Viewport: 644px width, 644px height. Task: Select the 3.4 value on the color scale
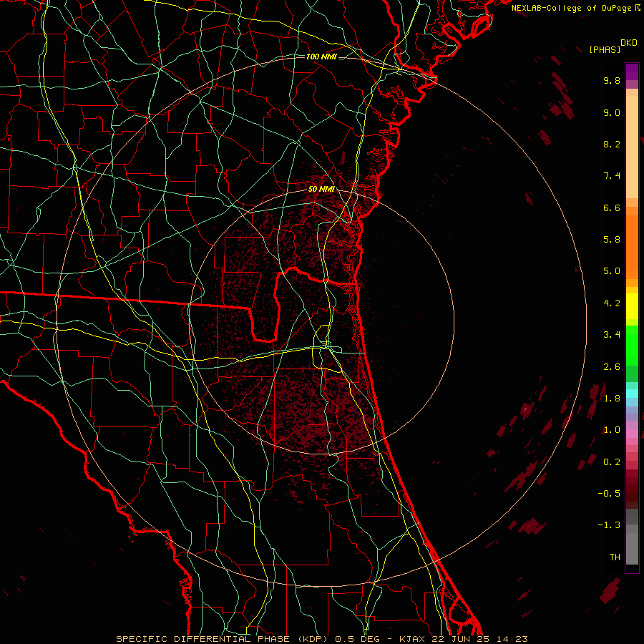[x=612, y=335]
